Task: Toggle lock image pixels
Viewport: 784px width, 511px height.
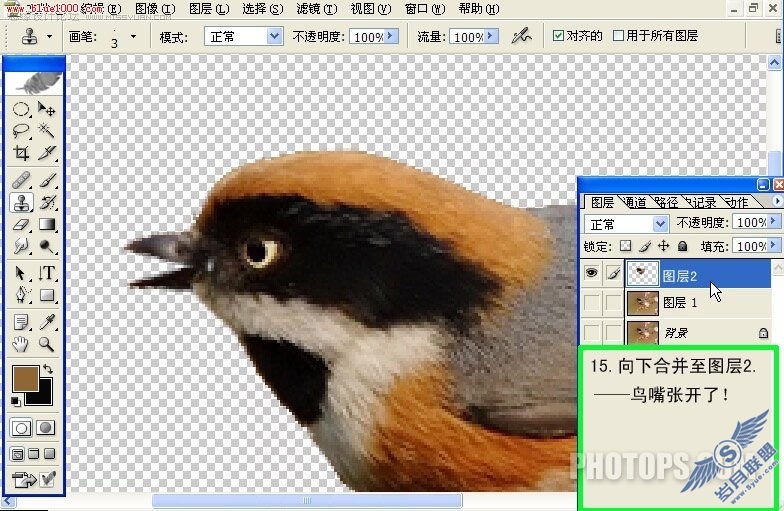Action: pos(645,246)
